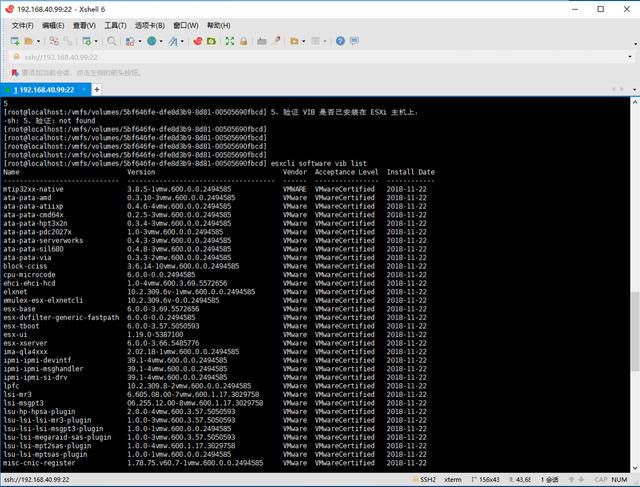
Task: Open Help with the blue question icon
Action: [x=340, y=41]
